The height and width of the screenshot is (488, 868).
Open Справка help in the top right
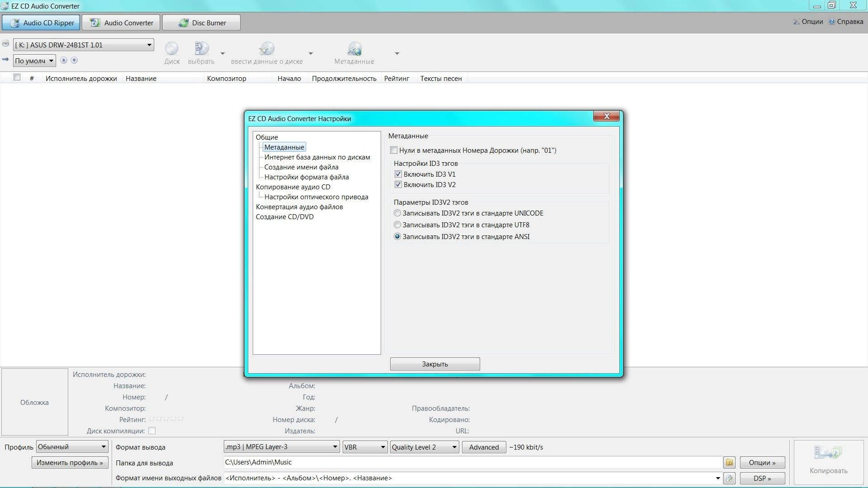tap(846, 21)
